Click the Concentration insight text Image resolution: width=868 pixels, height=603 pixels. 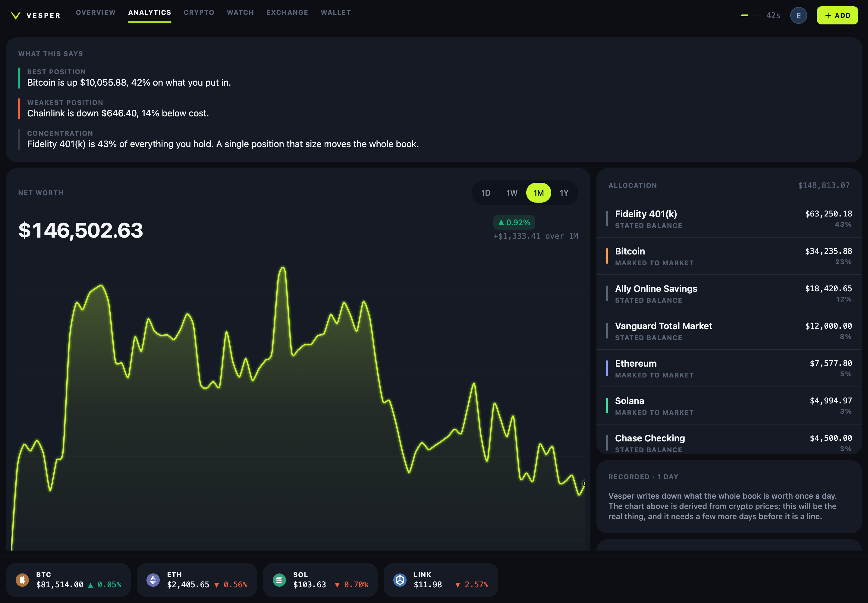tap(223, 144)
